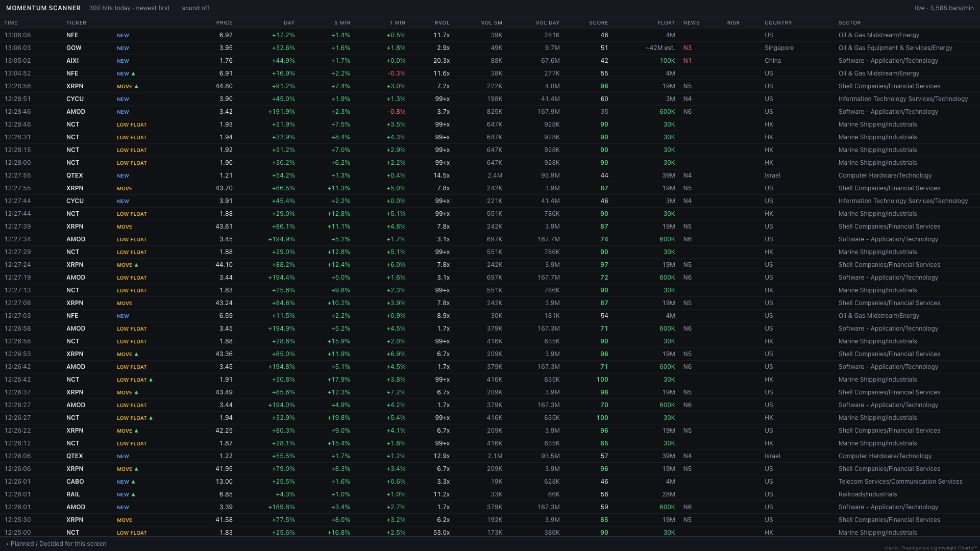Sort by the TICKER column header
Image resolution: width=980 pixels, height=551 pixels.
pyautogui.click(x=76, y=23)
